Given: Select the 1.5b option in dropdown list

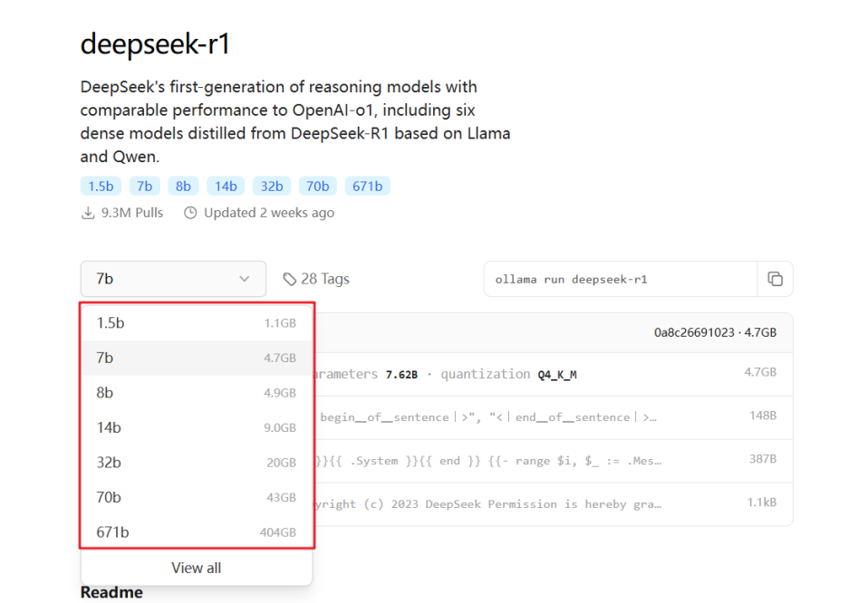Looking at the screenshot, I should tap(197, 323).
